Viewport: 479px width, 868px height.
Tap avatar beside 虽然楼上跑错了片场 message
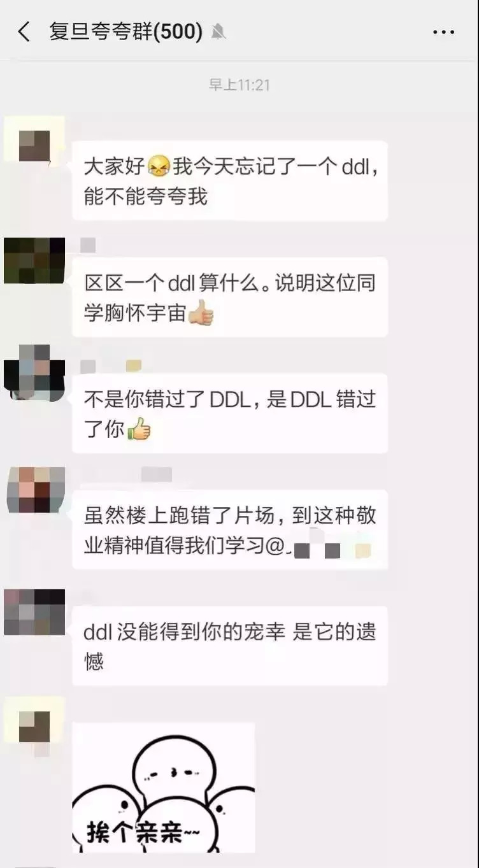click(34, 490)
